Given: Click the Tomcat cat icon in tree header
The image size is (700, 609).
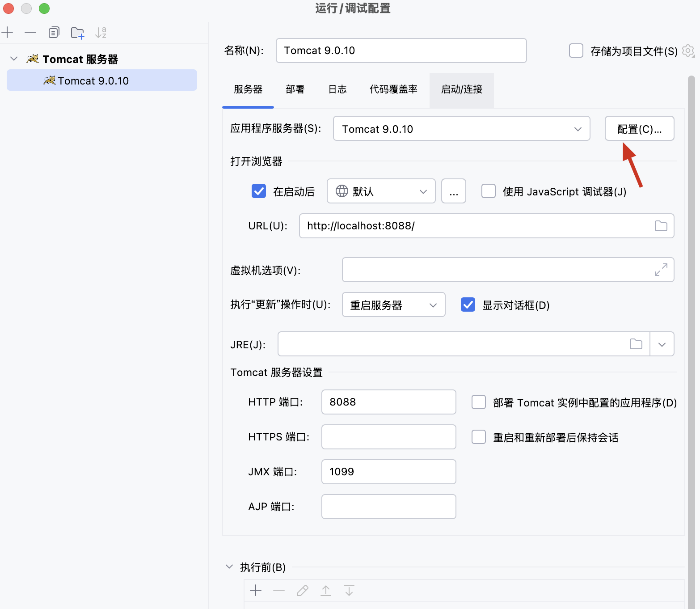Looking at the screenshot, I should pyautogui.click(x=33, y=59).
